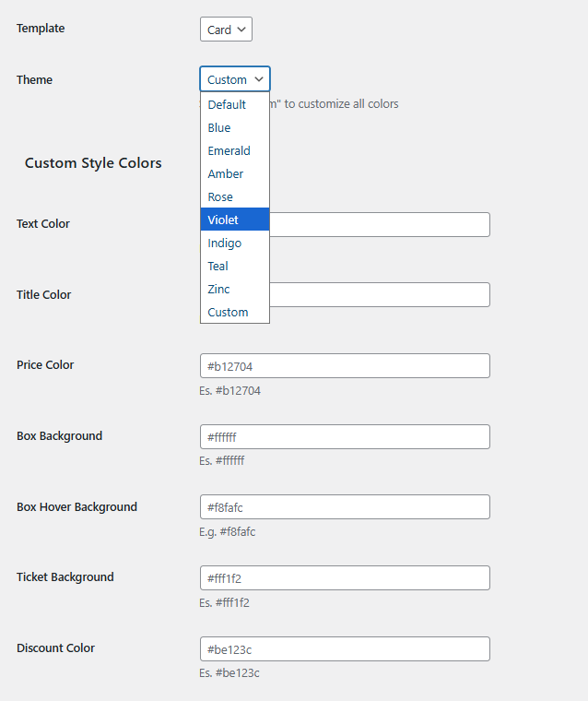Choose the Blue theme option
Viewport: 588px width, 701px height.
tap(219, 128)
